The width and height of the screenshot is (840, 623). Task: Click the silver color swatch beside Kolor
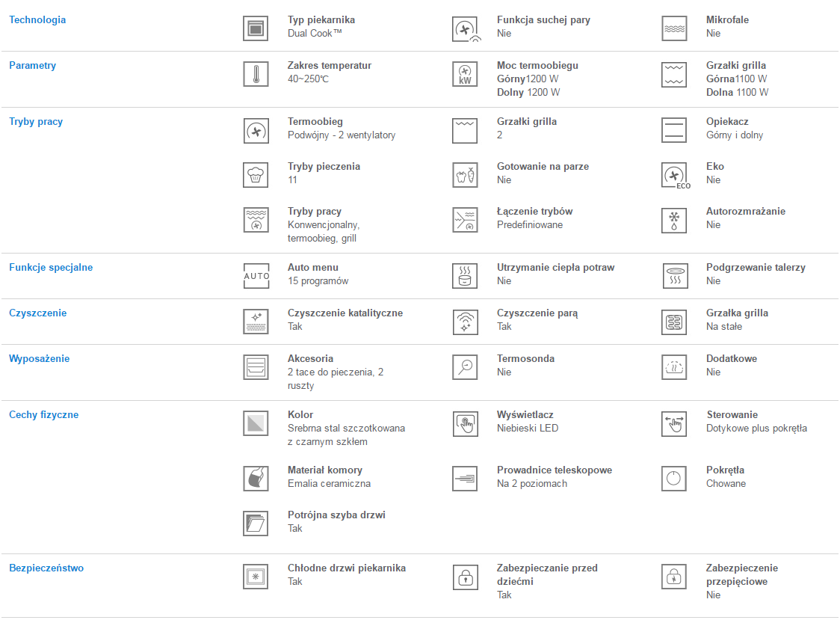256,423
